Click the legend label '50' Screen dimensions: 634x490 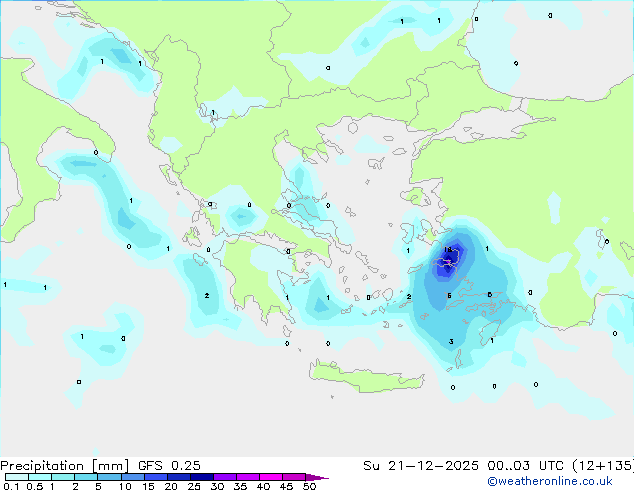pyautogui.click(x=309, y=486)
